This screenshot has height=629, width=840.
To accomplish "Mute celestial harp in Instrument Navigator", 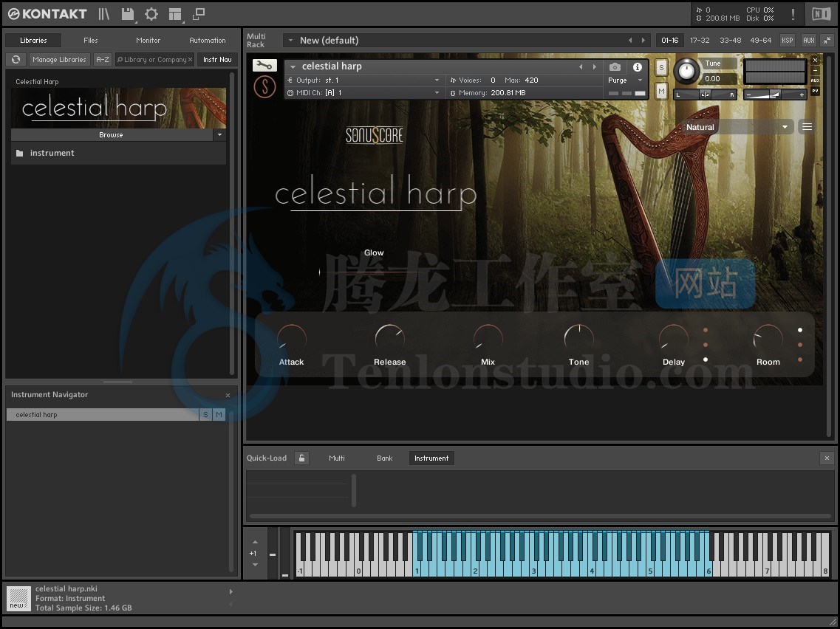I will pyautogui.click(x=219, y=414).
